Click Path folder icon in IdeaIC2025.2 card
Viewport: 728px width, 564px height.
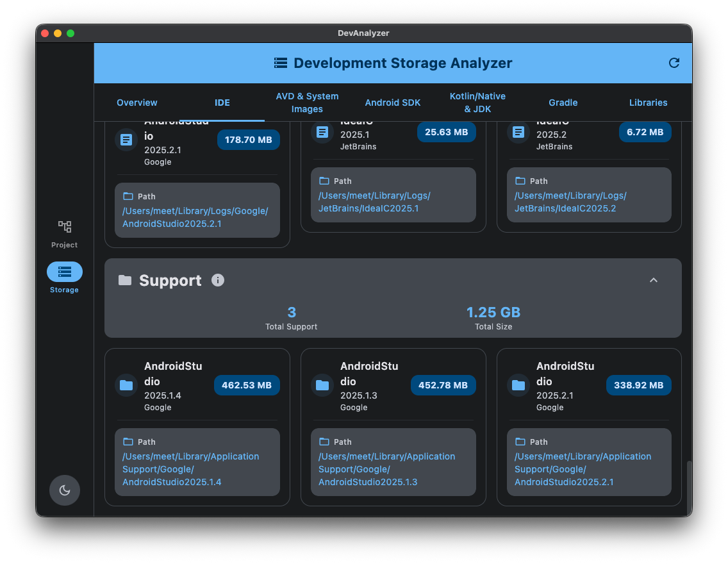520,181
